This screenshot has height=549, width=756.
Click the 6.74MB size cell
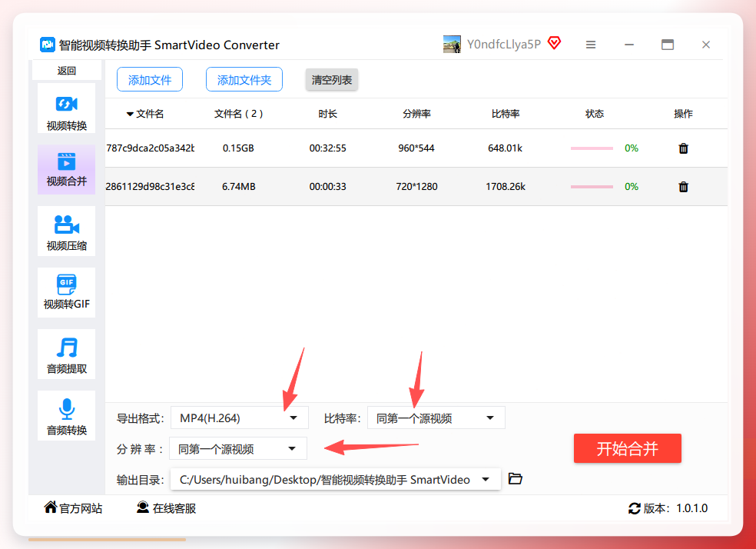(x=239, y=187)
